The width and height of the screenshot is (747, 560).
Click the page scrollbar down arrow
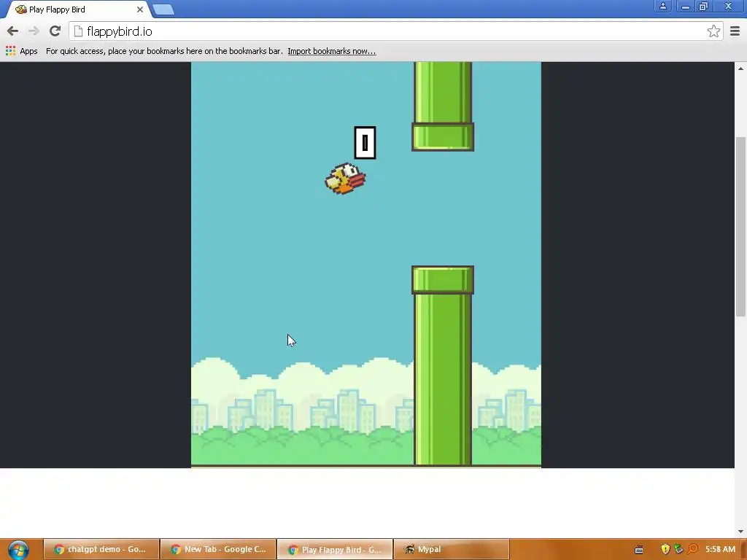(x=741, y=532)
